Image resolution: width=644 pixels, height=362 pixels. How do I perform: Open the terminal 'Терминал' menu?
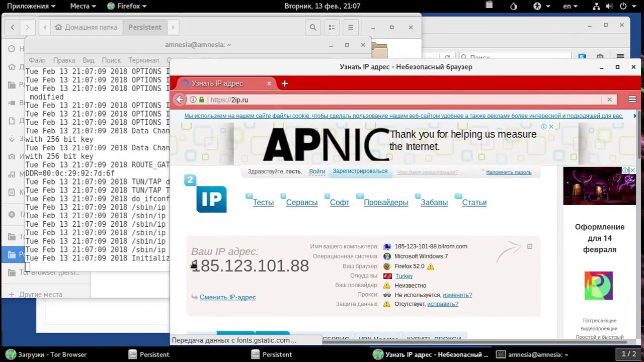pyautogui.click(x=143, y=60)
